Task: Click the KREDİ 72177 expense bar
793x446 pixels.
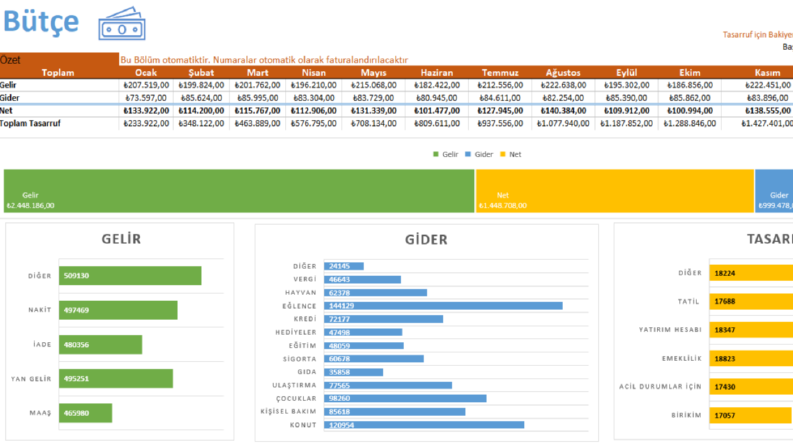Action: (x=384, y=319)
